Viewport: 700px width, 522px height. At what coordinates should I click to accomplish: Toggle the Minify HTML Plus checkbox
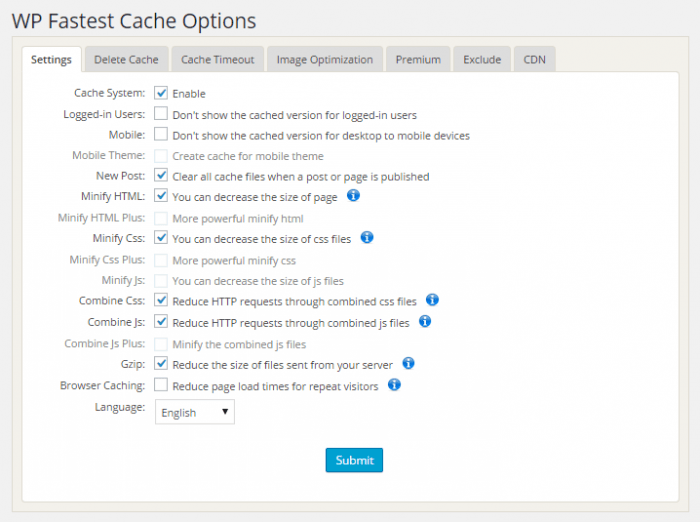coord(161,218)
